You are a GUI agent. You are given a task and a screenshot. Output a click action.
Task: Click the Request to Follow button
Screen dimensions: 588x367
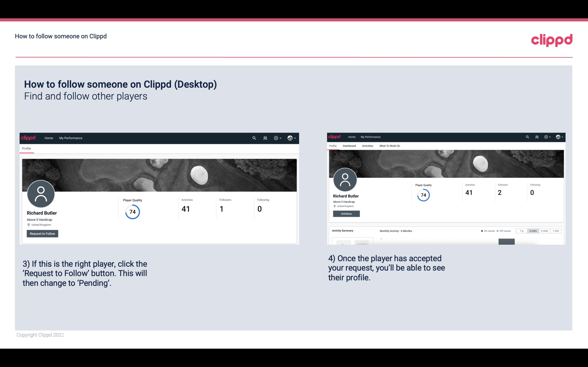[x=42, y=233]
